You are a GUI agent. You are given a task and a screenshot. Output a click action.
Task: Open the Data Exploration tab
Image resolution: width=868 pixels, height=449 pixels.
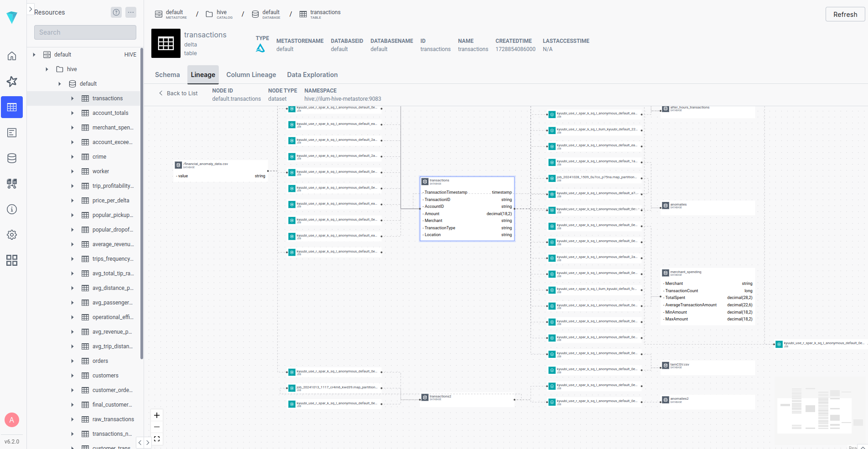312,74
